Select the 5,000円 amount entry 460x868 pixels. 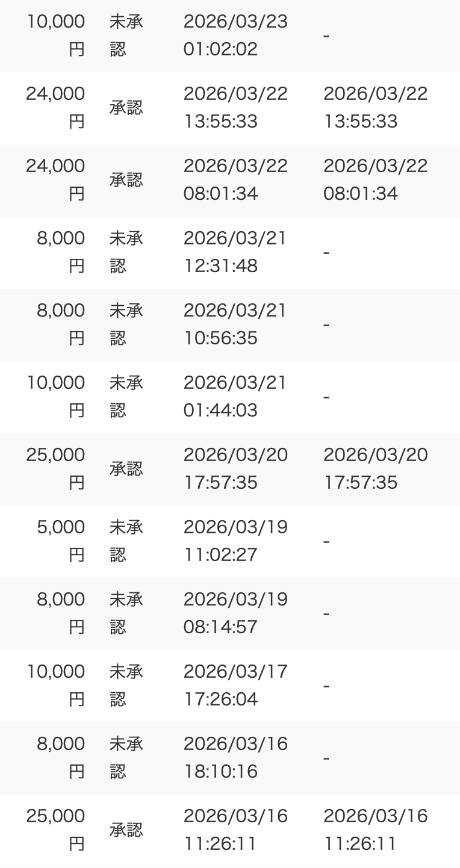(x=61, y=541)
